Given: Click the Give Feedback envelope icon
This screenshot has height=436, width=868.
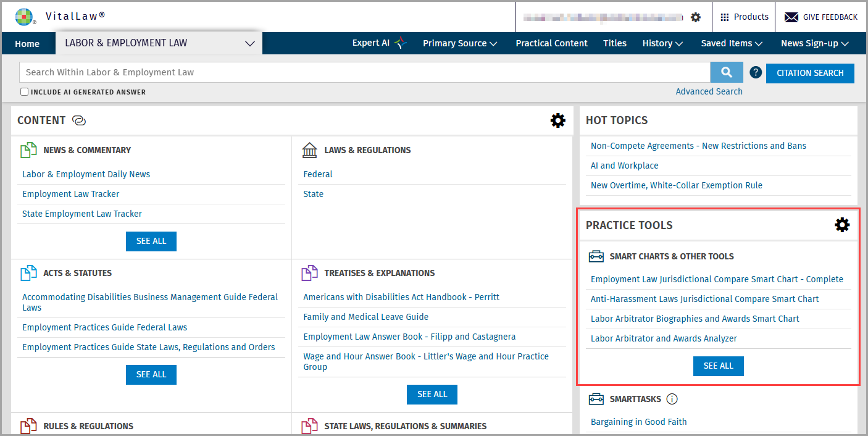Looking at the screenshot, I should point(791,17).
